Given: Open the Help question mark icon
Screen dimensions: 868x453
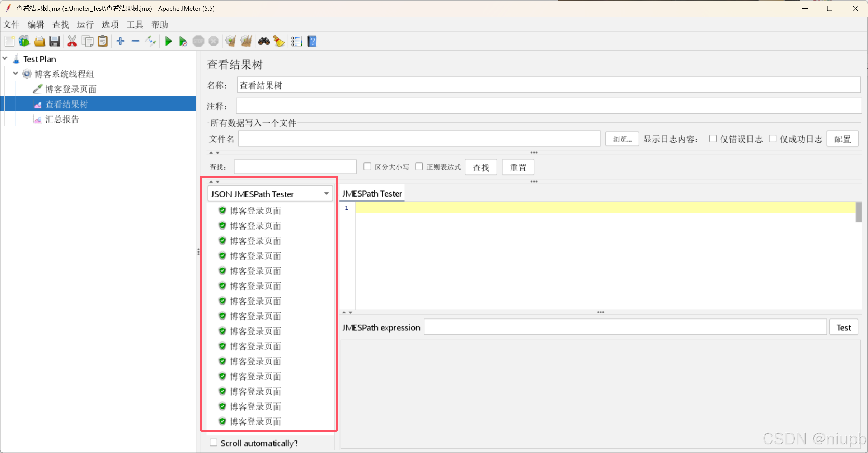Looking at the screenshot, I should [x=312, y=41].
